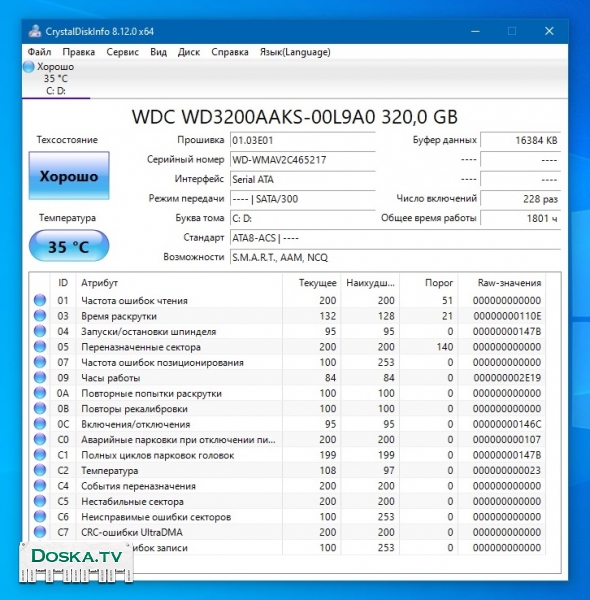Click raw value 0000000110E of Время раскрутки
The height and width of the screenshot is (600, 590).
click(507, 316)
